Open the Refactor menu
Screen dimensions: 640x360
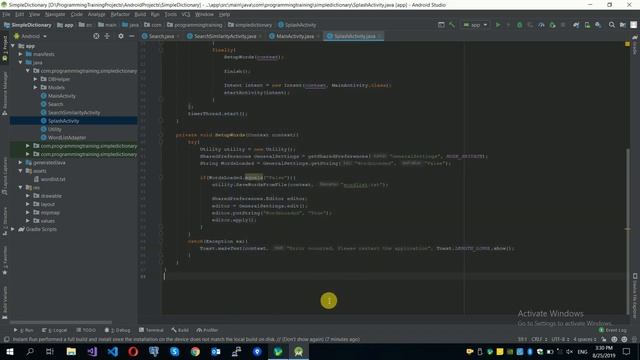(x=120, y=14)
